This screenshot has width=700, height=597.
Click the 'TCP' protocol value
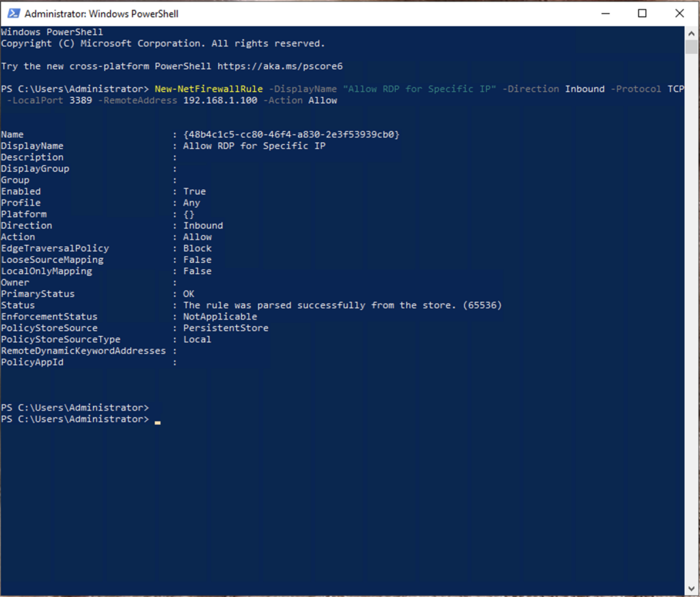click(x=675, y=89)
